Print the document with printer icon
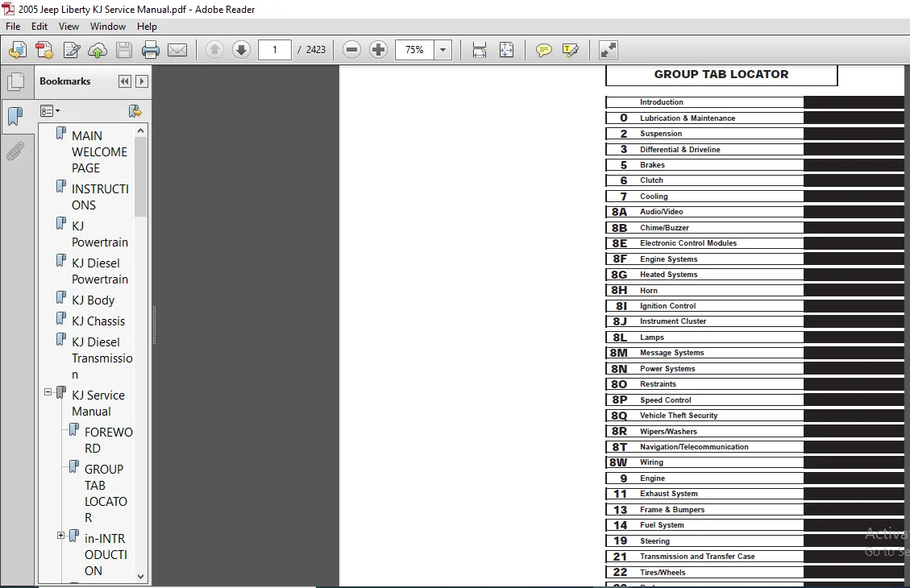The height and width of the screenshot is (588, 910). click(150, 50)
